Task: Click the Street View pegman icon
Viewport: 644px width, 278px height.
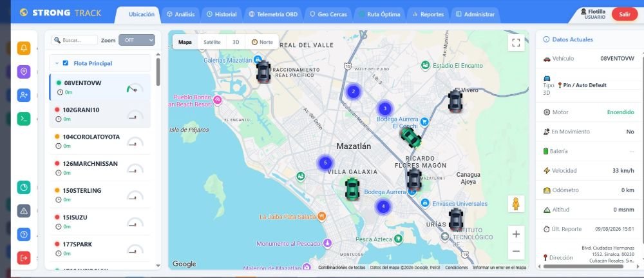Action: point(516,204)
